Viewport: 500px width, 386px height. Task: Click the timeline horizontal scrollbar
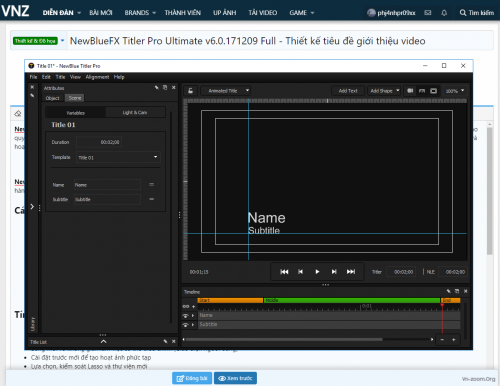click(284, 340)
